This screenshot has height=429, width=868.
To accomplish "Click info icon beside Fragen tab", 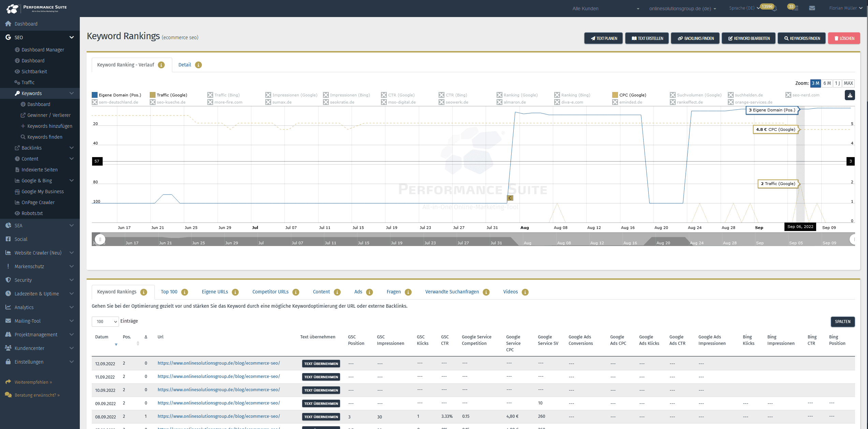I will 408,292.
